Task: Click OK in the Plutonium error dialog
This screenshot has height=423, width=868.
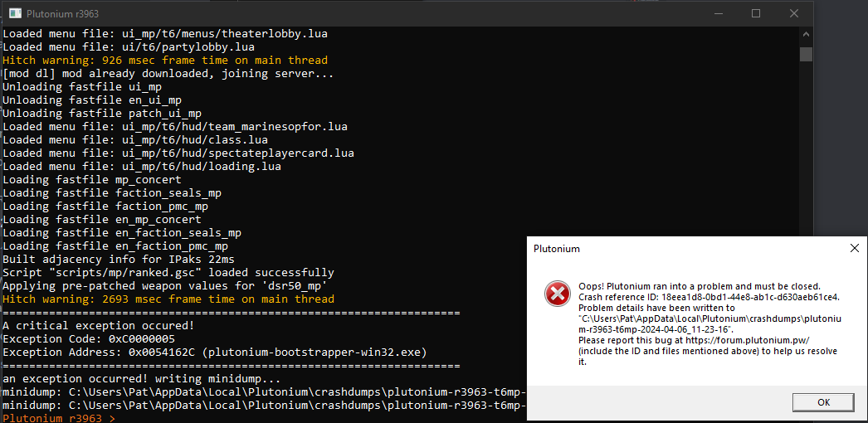Action: click(823, 402)
